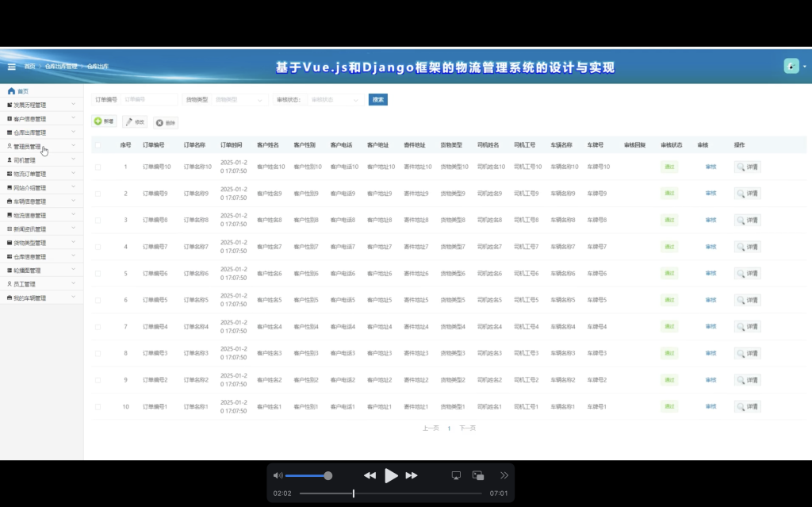Click page number 1 in pagination

(x=449, y=428)
